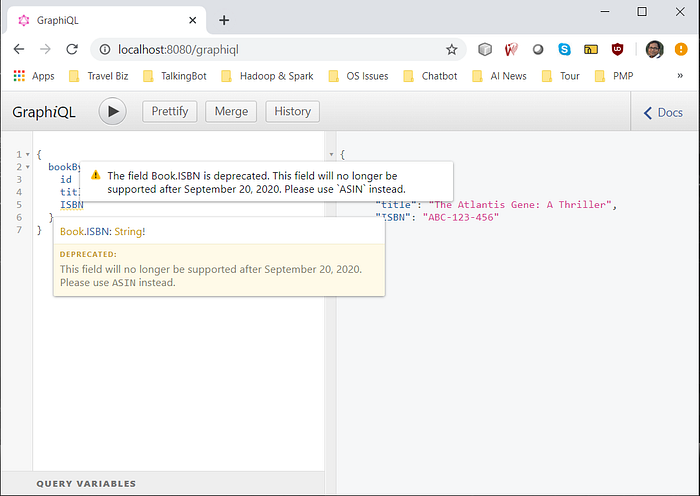Reload the page

[72, 49]
